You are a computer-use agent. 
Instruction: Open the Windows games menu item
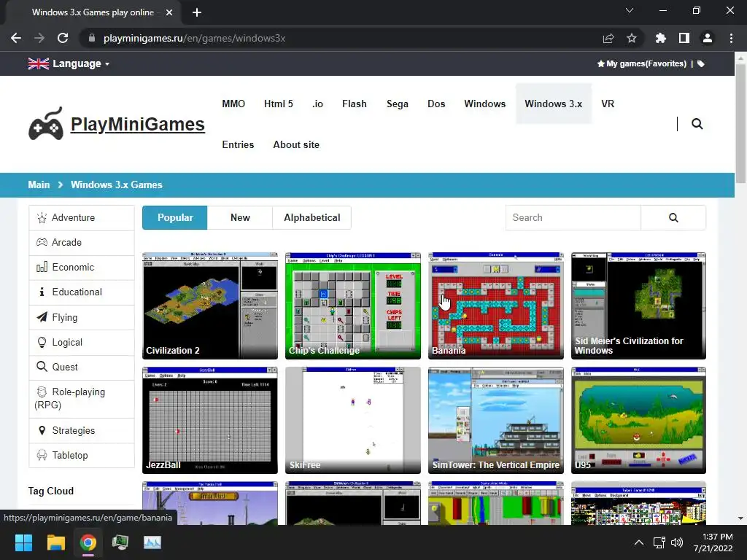pyautogui.click(x=485, y=104)
